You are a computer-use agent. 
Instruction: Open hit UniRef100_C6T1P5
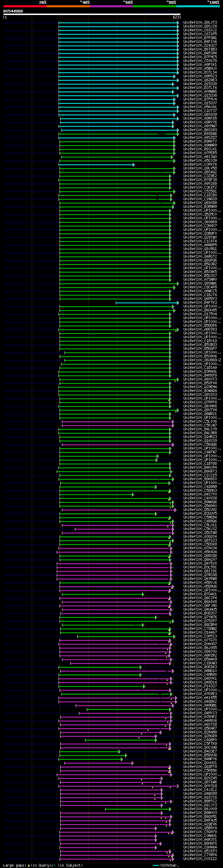[x=200, y=34]
